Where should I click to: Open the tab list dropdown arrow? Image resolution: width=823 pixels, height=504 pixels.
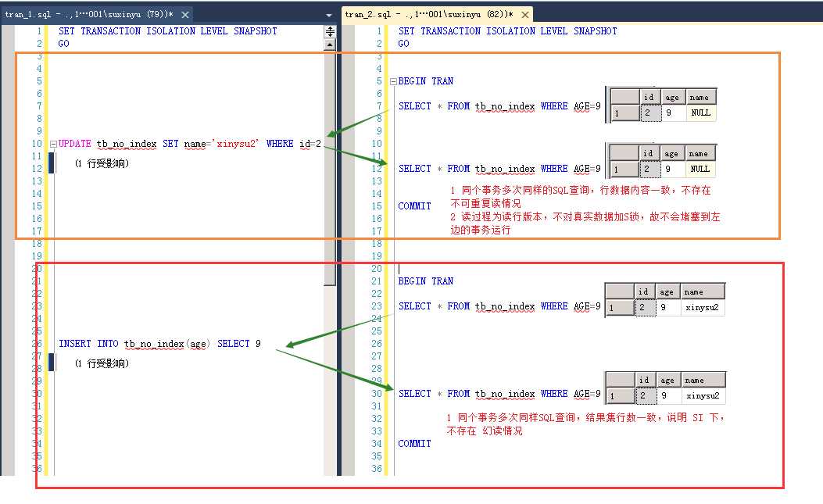click(x=329, y=15)
